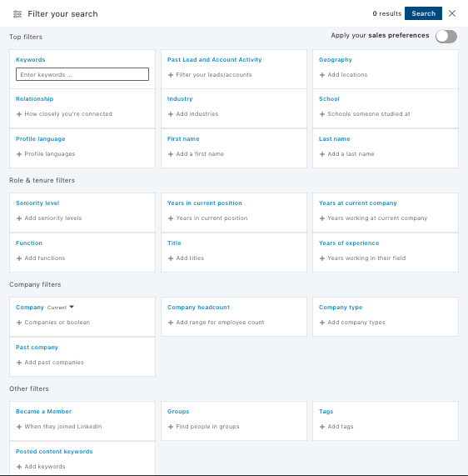
Task: Click the plus icon next to Add tags
Action: (322, 427)
